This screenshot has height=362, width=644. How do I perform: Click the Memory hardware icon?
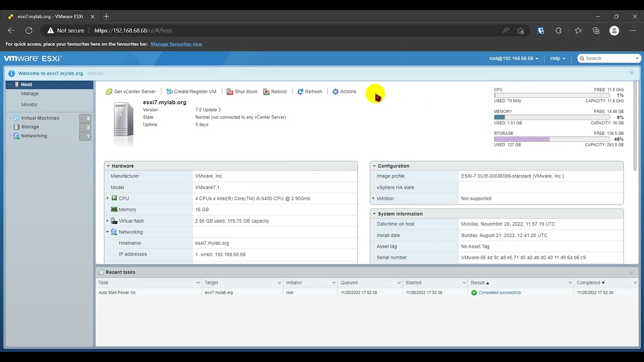(114, 210)
